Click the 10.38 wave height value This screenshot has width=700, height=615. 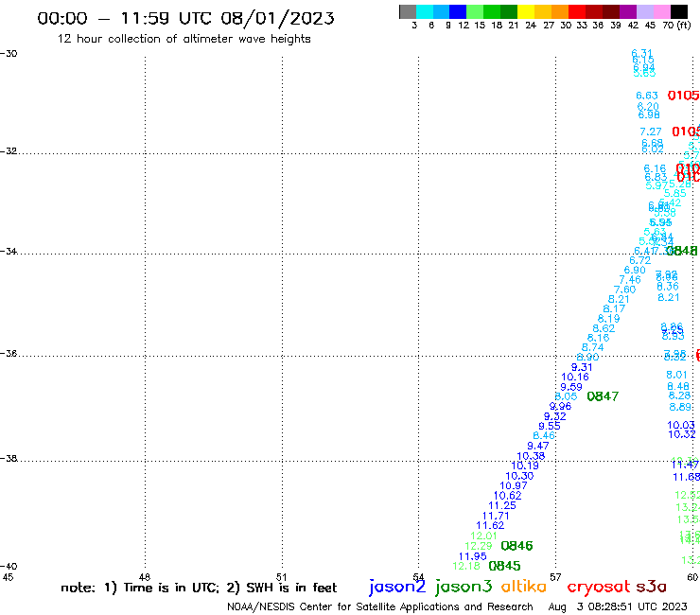click(x=531, y=456)
